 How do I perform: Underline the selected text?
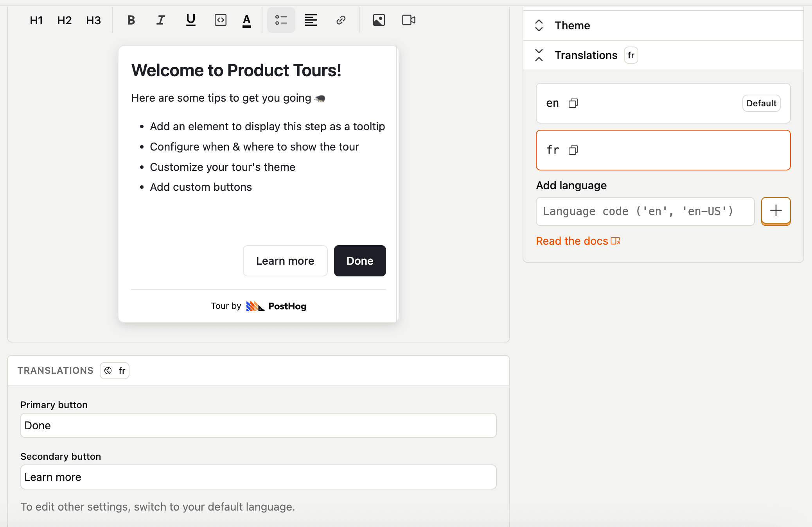[190, 20]
